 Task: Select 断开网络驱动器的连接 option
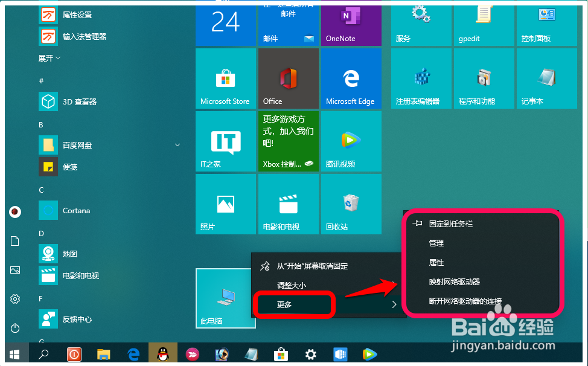click(482, 301)
